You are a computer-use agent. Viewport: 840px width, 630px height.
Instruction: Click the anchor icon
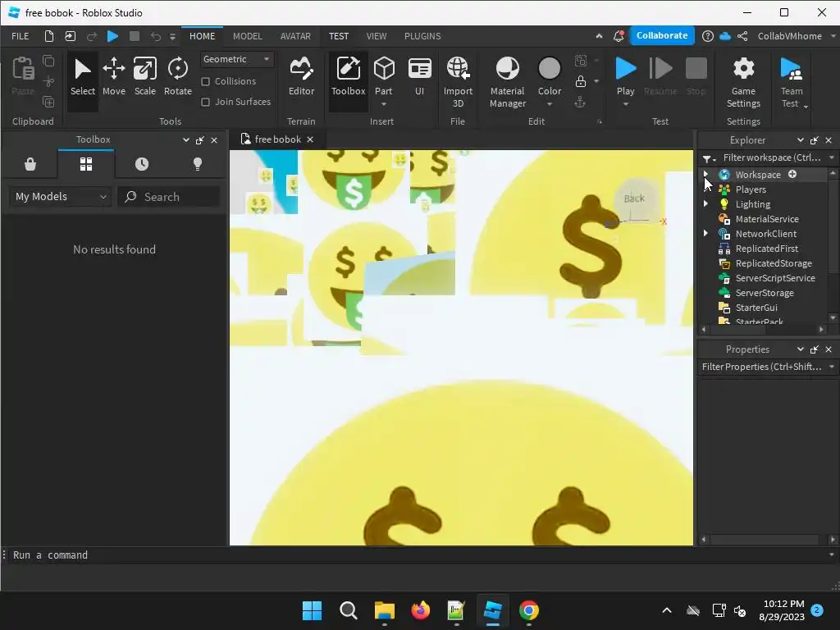pyautogui.click(x=580, y=103)
